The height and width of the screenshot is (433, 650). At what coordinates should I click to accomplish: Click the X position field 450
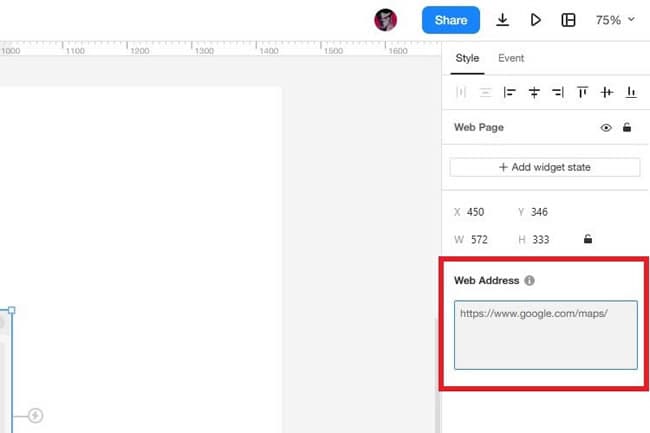click(x=475, y=212)
